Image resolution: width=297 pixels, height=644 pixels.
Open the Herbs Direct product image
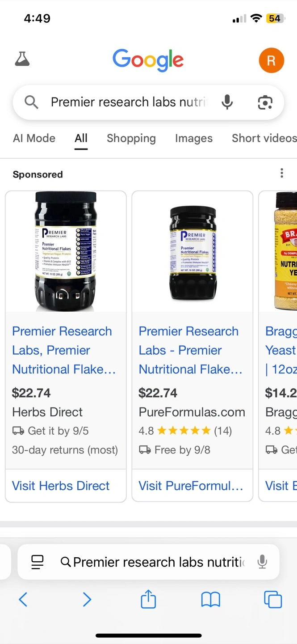[66, 251]
